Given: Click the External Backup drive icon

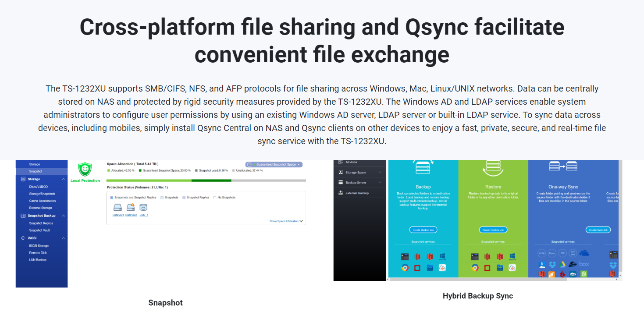Looking at the screenshot, I should [341, 193].
